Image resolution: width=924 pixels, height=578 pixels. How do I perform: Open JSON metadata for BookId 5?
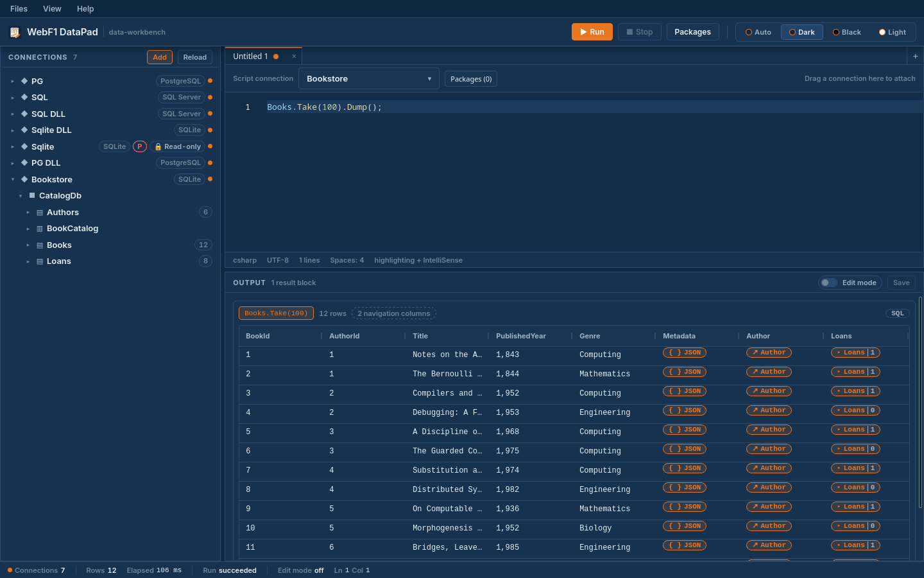[685, 430]
